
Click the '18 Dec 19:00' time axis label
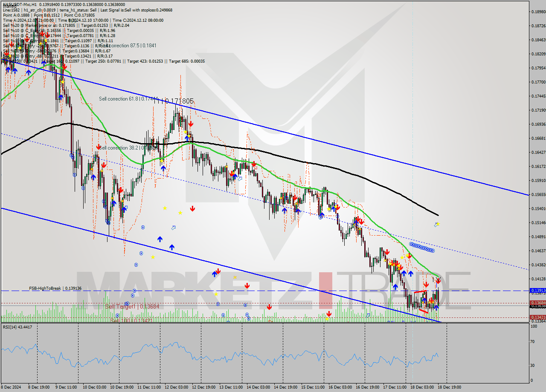point(449,387)
